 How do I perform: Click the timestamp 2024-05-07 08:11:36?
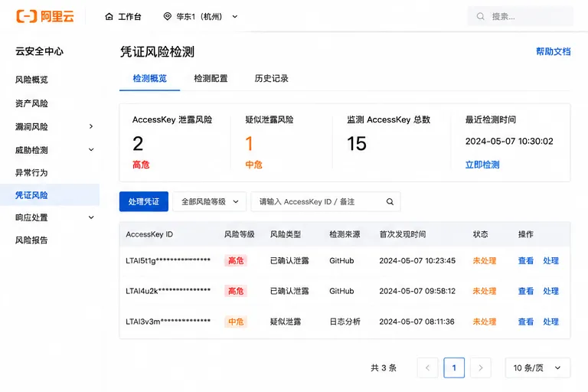pos(416,322)
